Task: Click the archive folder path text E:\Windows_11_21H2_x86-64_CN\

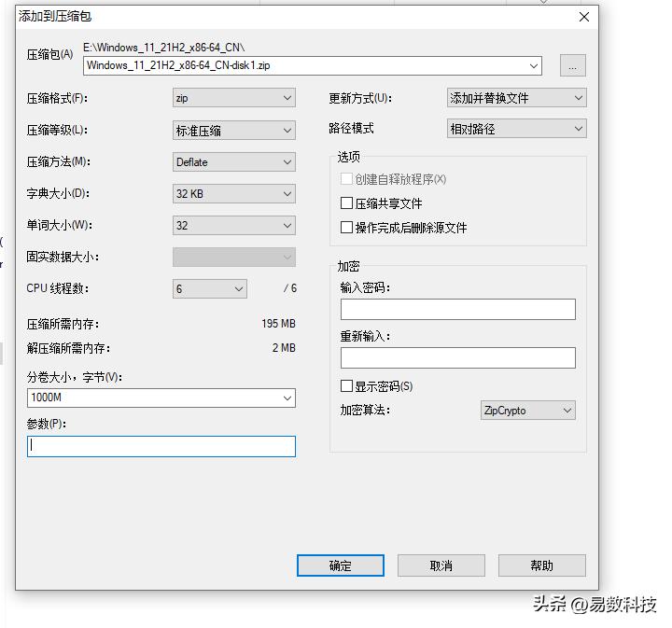Action: [163, 48]
